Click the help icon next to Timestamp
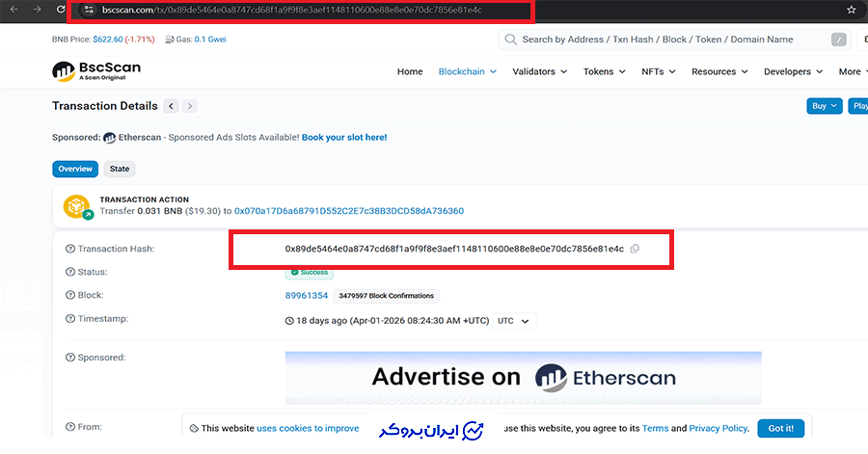 [69, 319]
